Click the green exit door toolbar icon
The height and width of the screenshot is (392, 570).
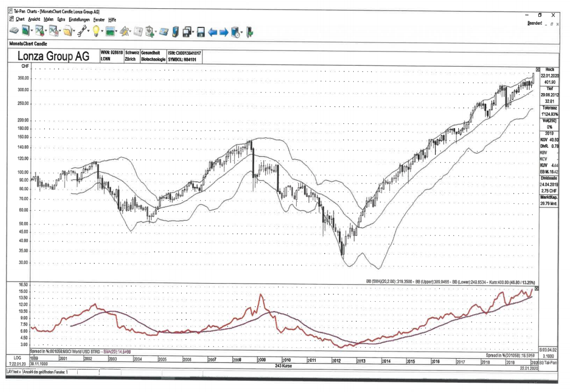(249, 31)
